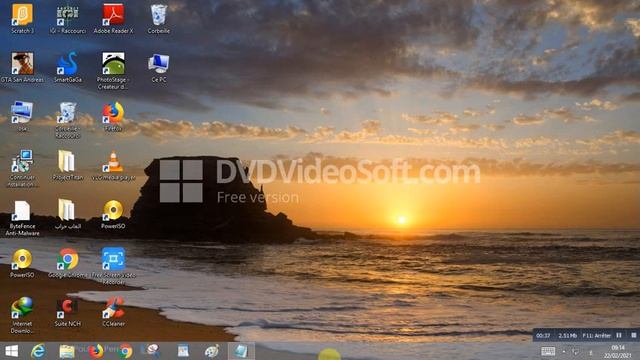640x360 pixels.
Task: Click the Chrome taskbar icon
Action: 125,351
